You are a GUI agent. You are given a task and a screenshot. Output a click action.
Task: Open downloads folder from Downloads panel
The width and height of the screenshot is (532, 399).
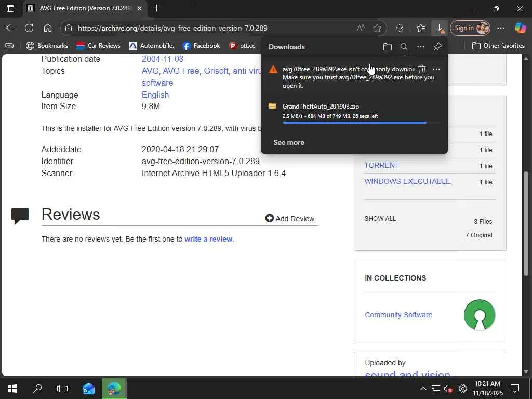387,47
